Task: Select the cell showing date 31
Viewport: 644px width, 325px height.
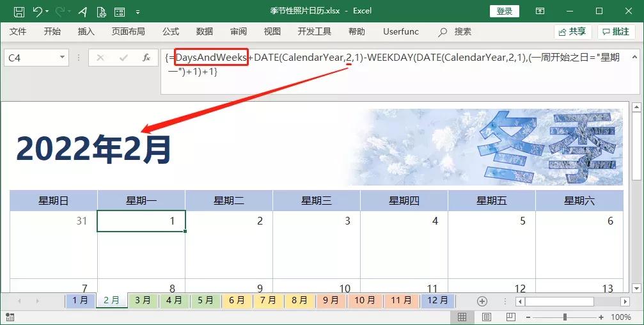Action: pos(53,221)
